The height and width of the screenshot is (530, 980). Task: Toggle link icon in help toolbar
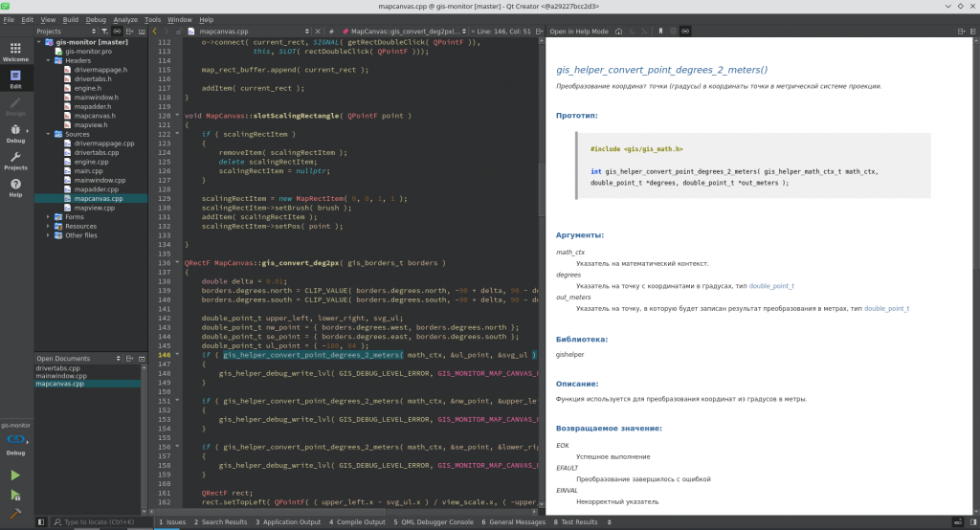[x=686, y=32]
